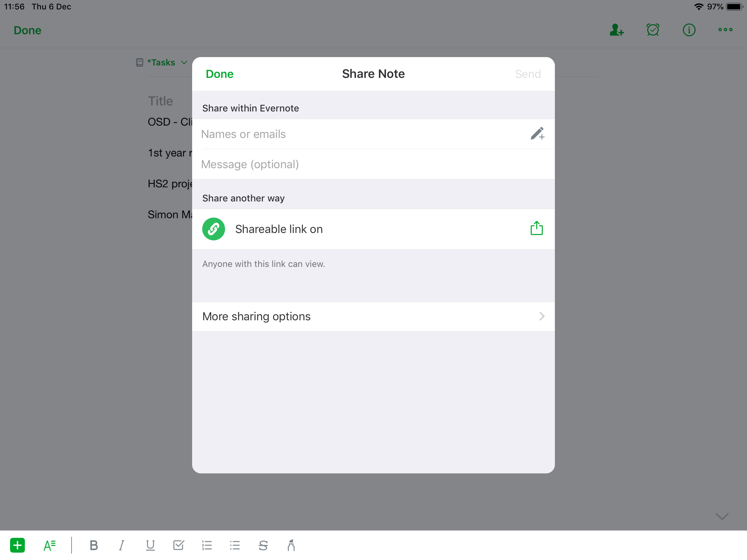Open the reminder alarm clock icon

click(653, 30)
